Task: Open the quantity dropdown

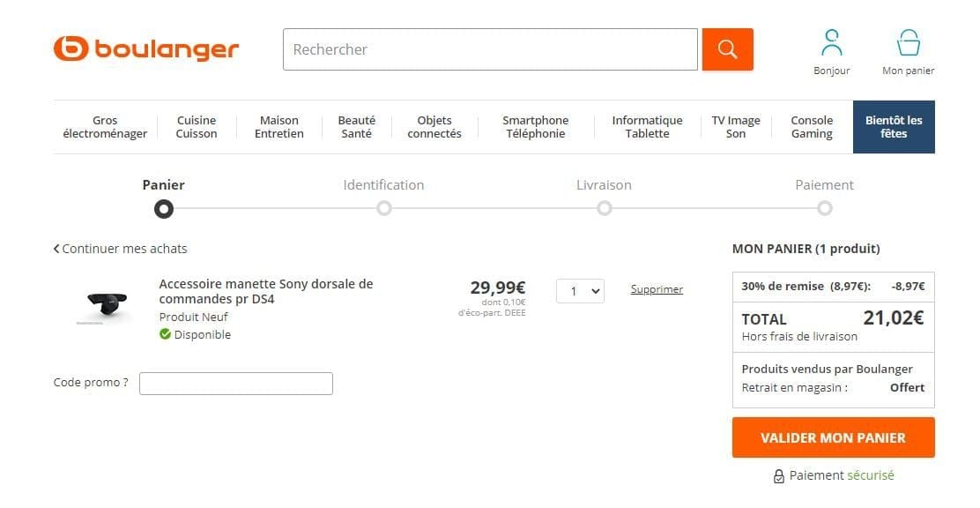Action: pos(580,291)
